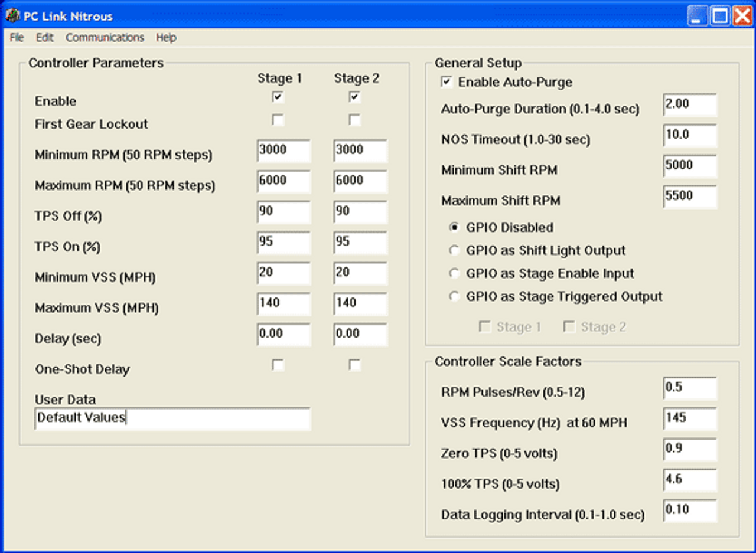Select the GPIO Disabled radio button
Image resolution: width=756 pixels, height=553 pixels.
click(x=454, y=228)
